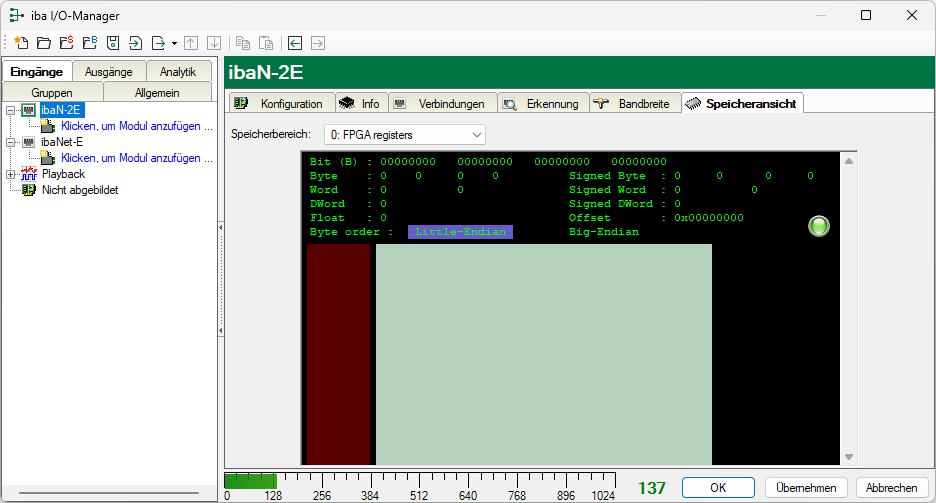This screenshot has height=503, width=936.
Task: Select Little-Endian byte order
Action: click(x=460, y=232)
